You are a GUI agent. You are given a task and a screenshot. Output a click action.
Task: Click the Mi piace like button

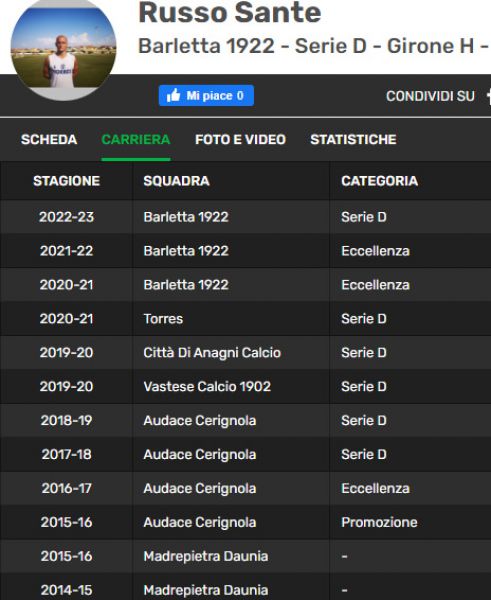(206, 95)
